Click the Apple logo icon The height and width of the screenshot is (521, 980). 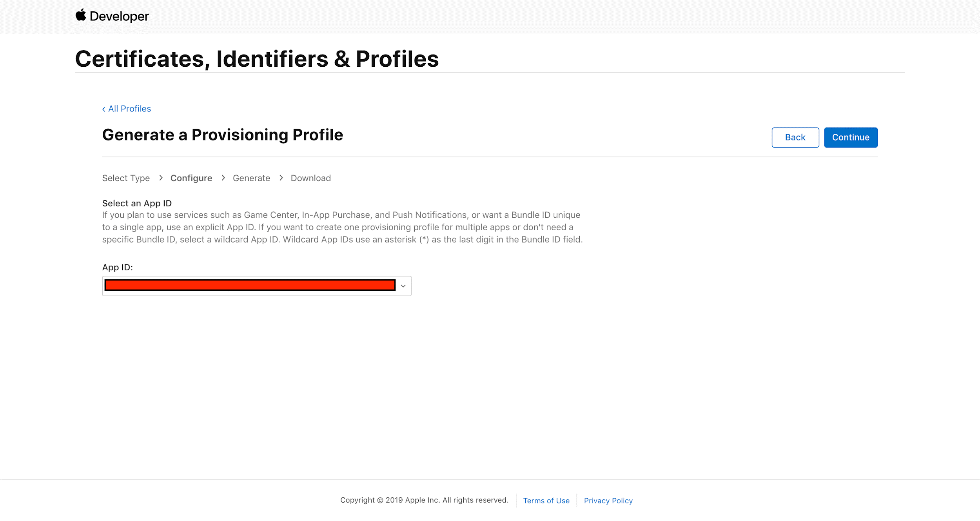[81, 15]
